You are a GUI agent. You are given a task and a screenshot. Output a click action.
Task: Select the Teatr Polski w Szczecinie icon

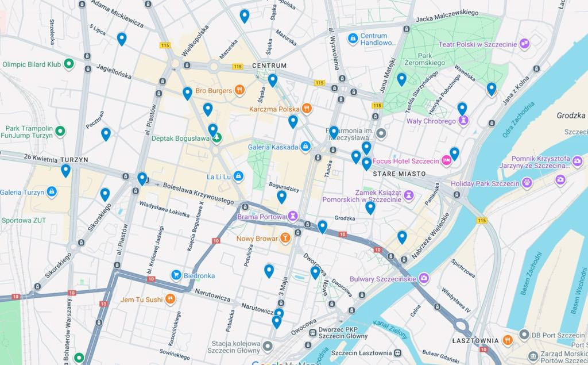(524, 44)
